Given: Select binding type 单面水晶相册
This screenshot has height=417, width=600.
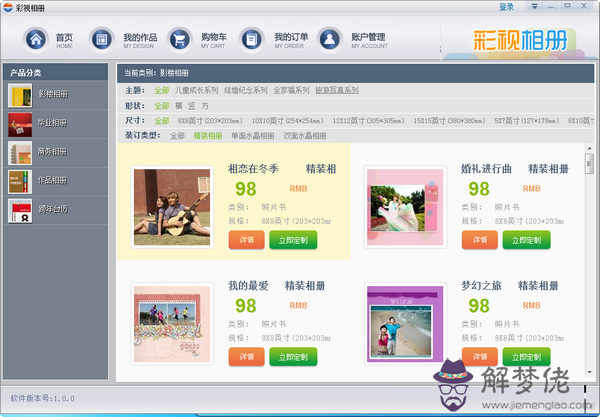Looking at the screenshot, I should (253, 136).
